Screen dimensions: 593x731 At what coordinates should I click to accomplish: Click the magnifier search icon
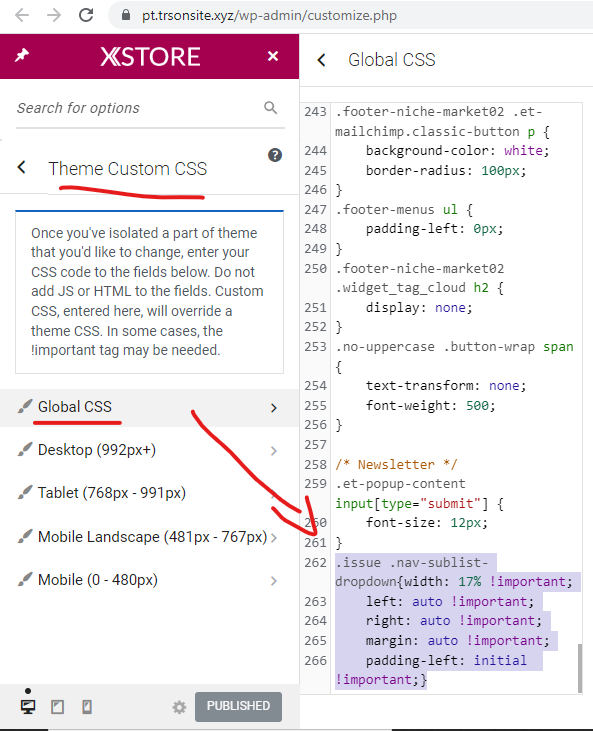[270, 108]
